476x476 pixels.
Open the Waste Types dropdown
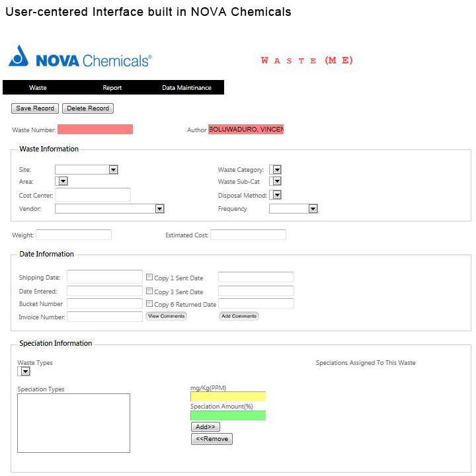(24, 372)
